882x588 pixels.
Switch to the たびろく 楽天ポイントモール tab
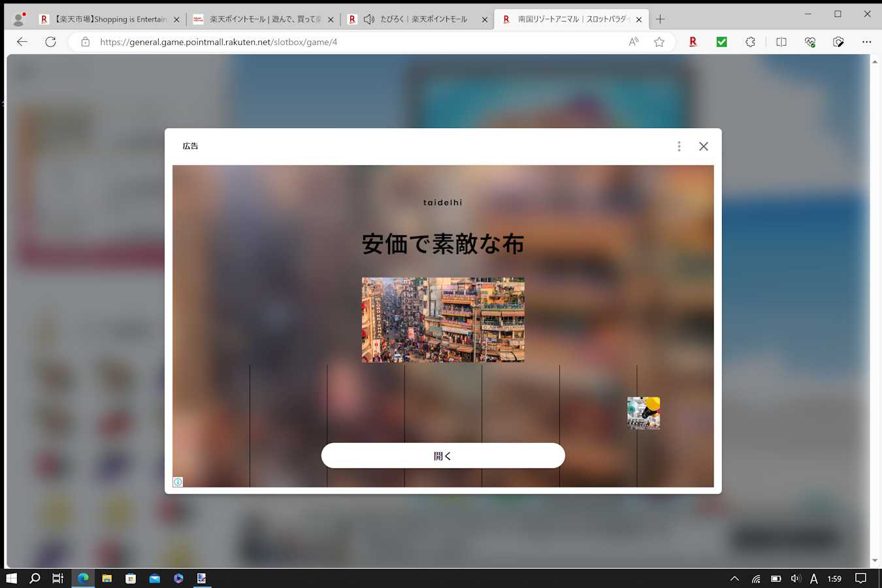click(x=416, y=20)
